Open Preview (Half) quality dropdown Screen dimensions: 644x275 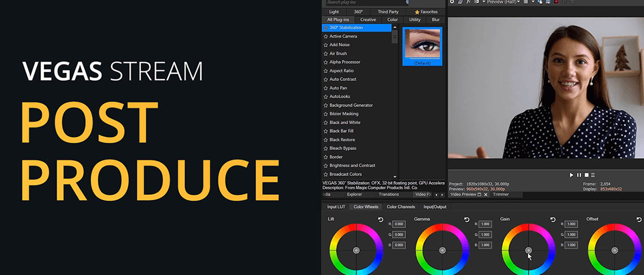tap(503, 2)
